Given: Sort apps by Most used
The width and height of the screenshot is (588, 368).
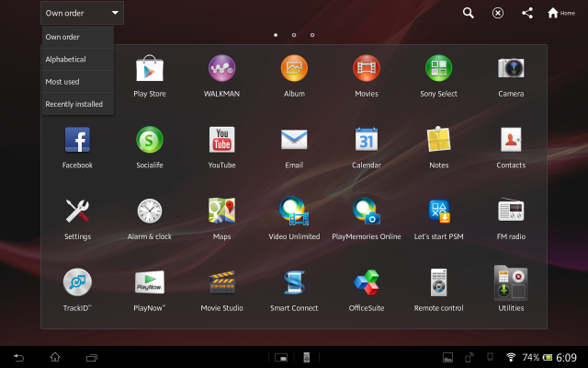Looking at the screenshot, I should 77,82.
